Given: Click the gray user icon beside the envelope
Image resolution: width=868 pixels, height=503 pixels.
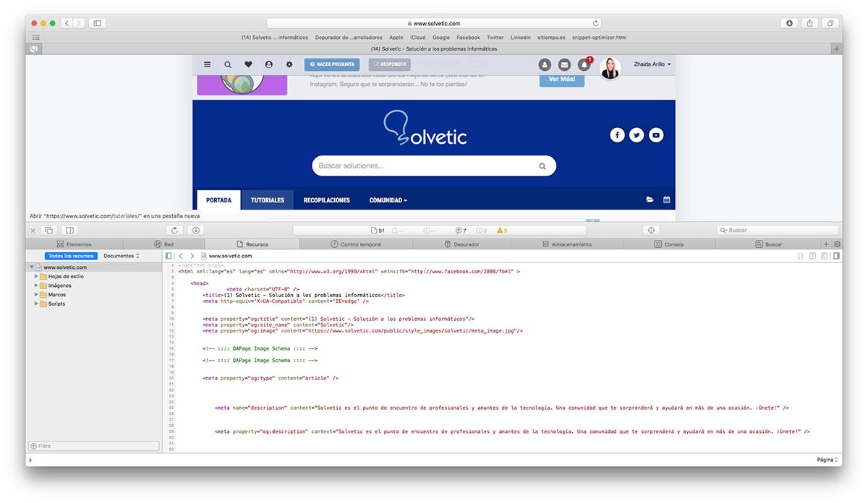Looking at the screenshot, I should click(x=545, y=65).
